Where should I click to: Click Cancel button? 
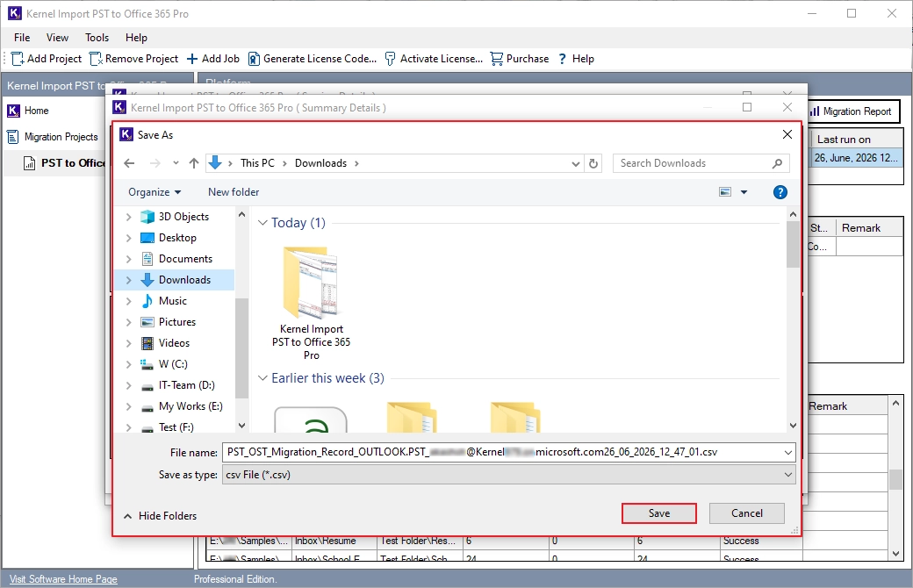tap(746, 513)
